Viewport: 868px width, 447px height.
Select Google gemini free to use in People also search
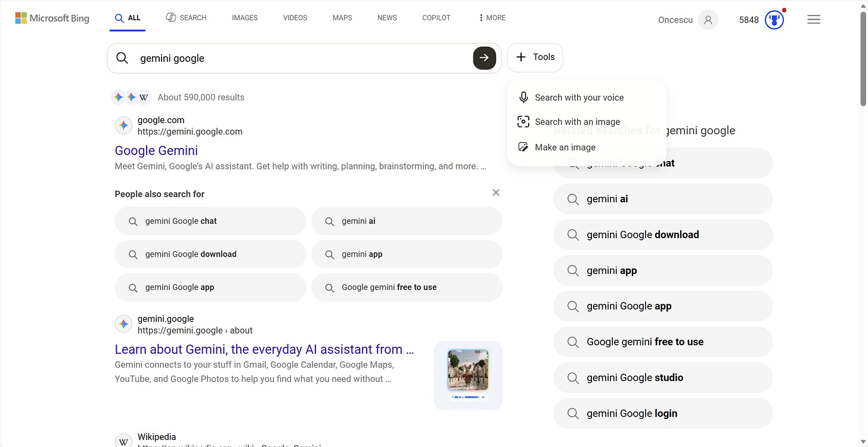coord(407,287)
